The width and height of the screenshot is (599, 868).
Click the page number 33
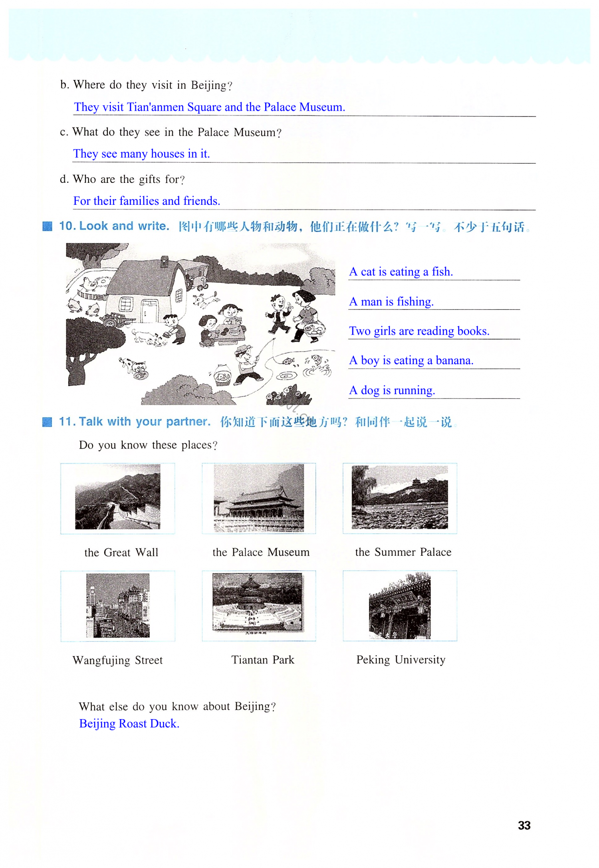[524, 825]
